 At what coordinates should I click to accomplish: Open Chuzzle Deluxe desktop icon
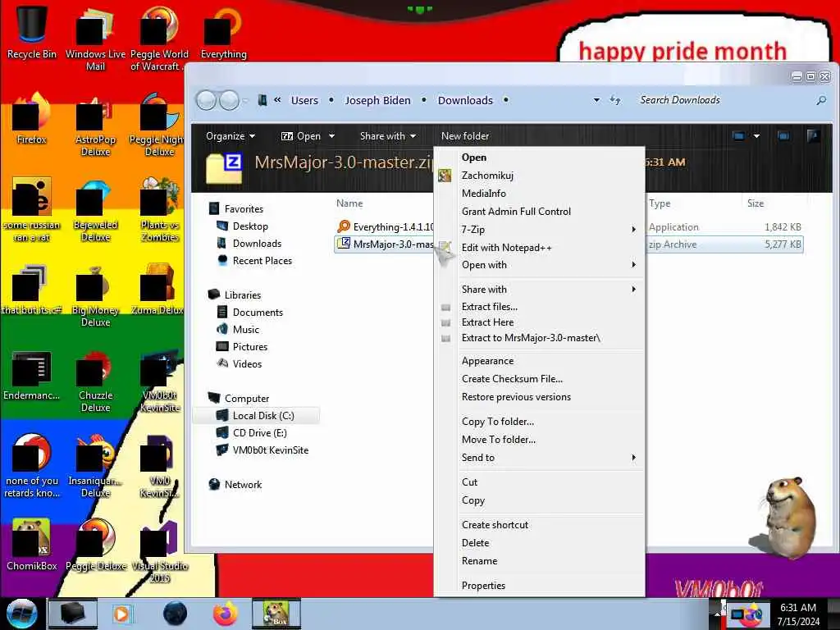[x=95, y=381]
